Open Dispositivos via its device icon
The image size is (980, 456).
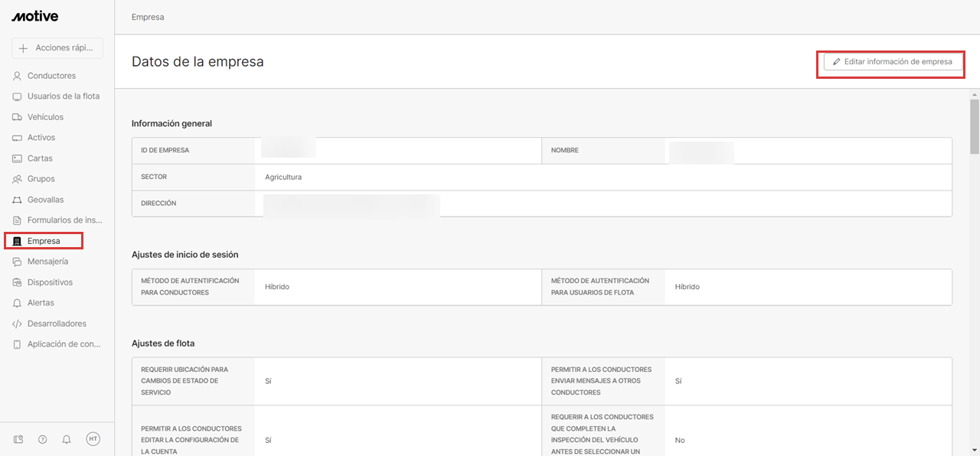tap(16, 282)
